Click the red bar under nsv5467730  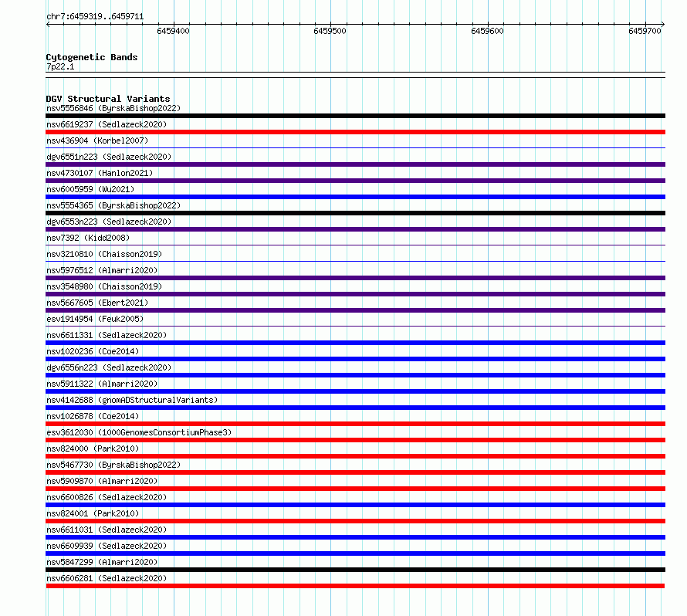click(355, 472)
